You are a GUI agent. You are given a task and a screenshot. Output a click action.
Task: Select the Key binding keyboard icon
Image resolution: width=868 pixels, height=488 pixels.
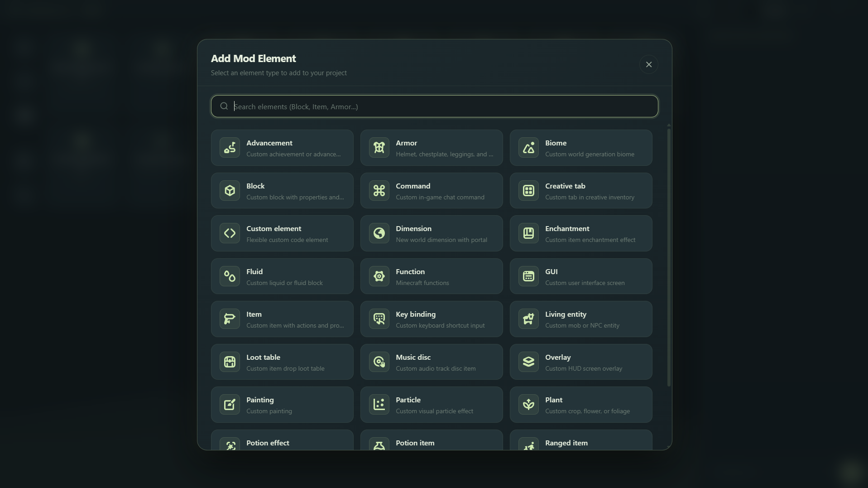point(379,319)
